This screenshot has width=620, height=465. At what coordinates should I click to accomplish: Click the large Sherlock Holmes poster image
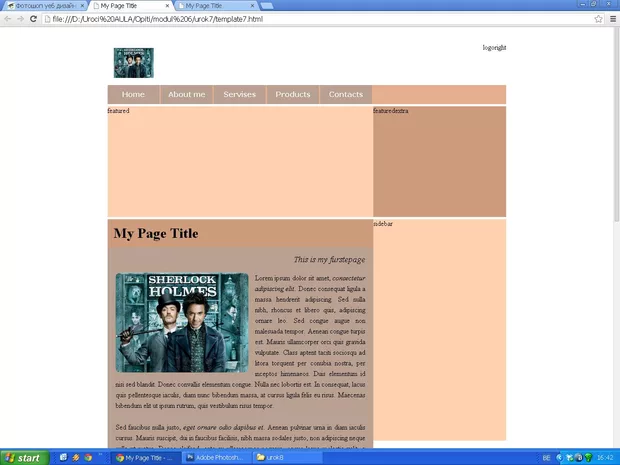point(182,323)
